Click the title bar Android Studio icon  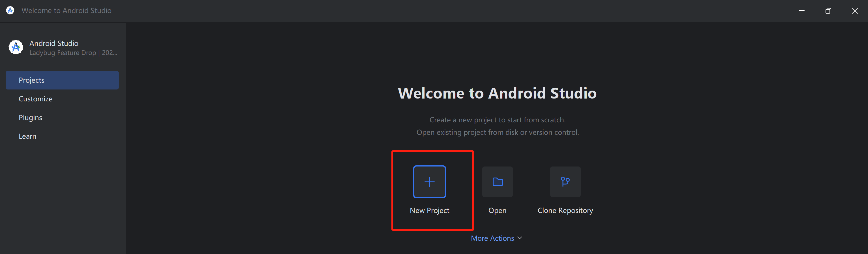coord(10,10)
